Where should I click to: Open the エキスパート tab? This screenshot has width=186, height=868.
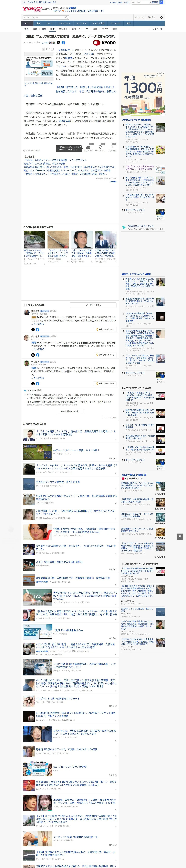coord(64,23)
